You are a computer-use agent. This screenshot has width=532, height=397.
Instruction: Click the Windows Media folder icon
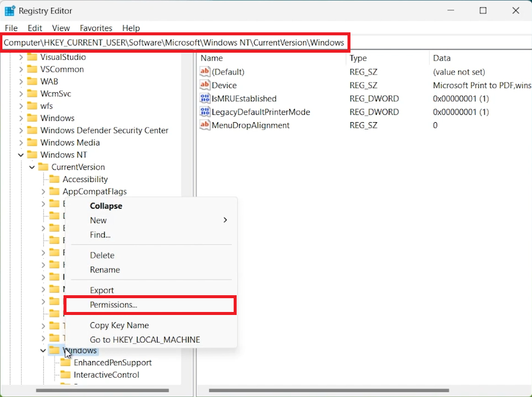33,143
